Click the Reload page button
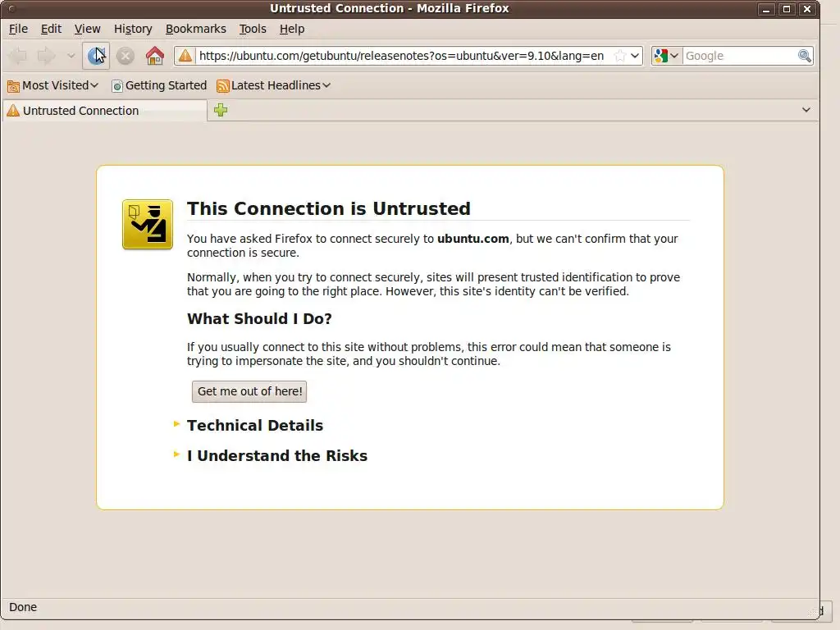The height and width of the screenshot is (630, 840). tap(96, 56)
